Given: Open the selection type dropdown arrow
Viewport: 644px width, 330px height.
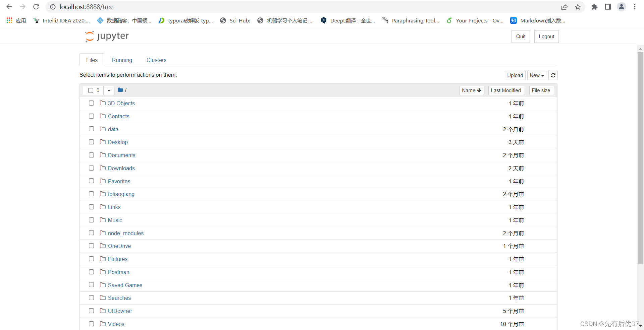Looking at the screenshot, I should [x=109, y=90].
